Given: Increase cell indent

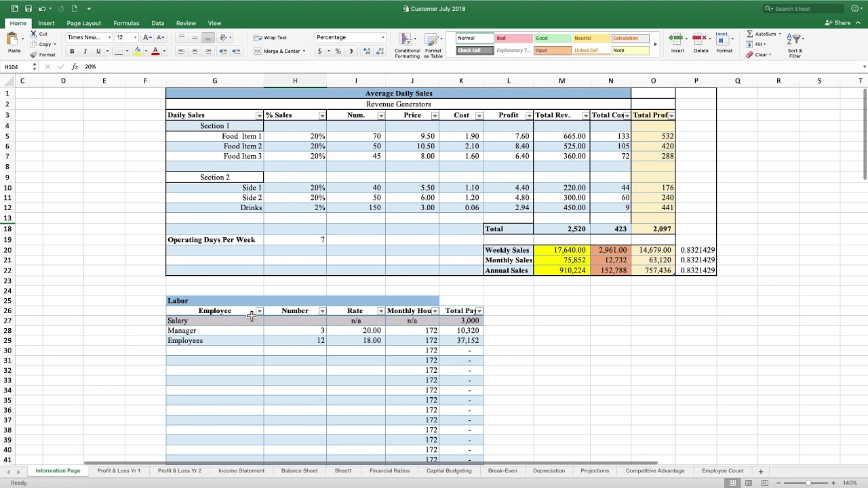Looking at the screenshot, I should pos(236,51).
